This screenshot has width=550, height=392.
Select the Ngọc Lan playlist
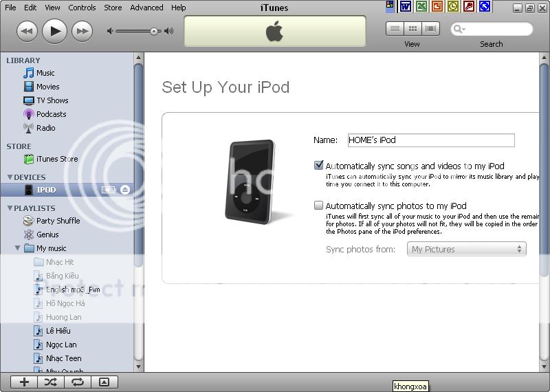click(61, 345)
